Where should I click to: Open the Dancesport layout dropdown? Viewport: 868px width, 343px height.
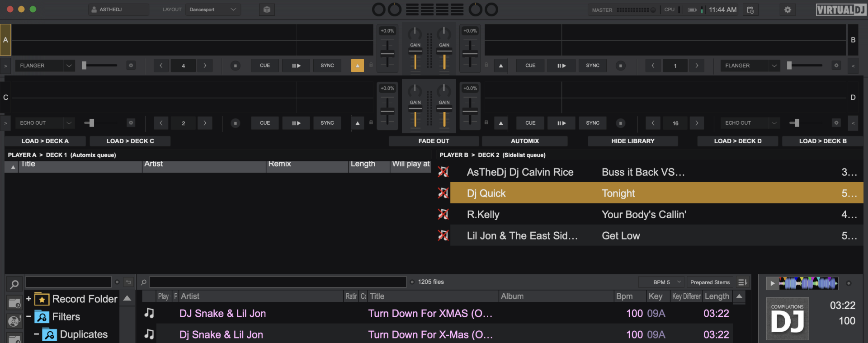click(213, 9)
